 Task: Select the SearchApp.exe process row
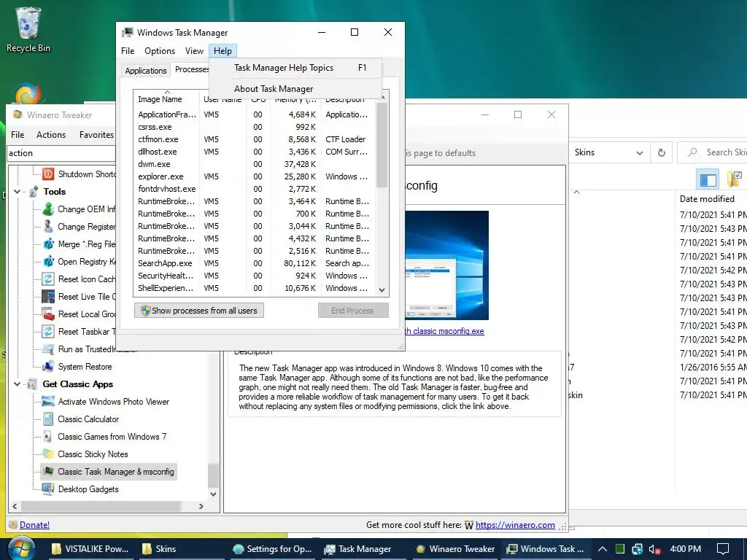click(x=255, y=263)
